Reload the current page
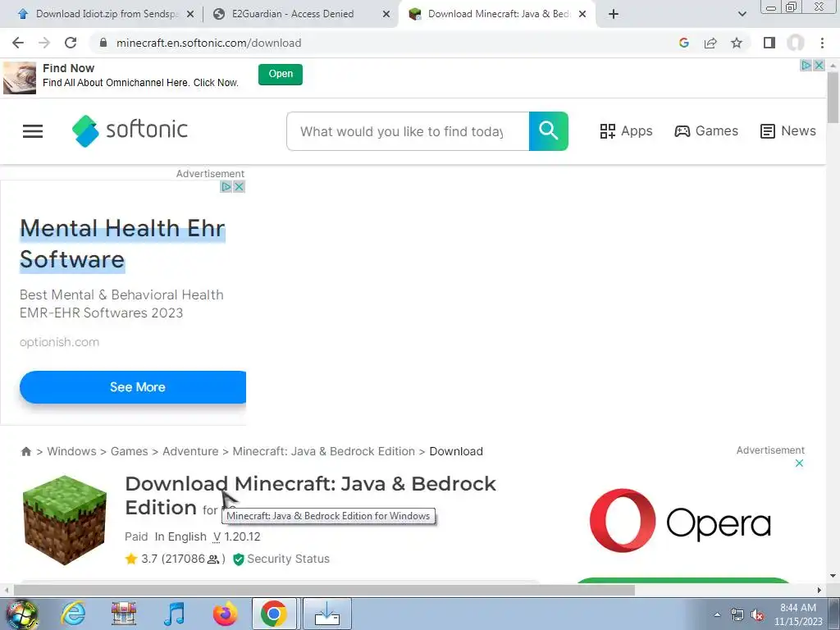This screenshot has height=630, width=840. (71, 43)
